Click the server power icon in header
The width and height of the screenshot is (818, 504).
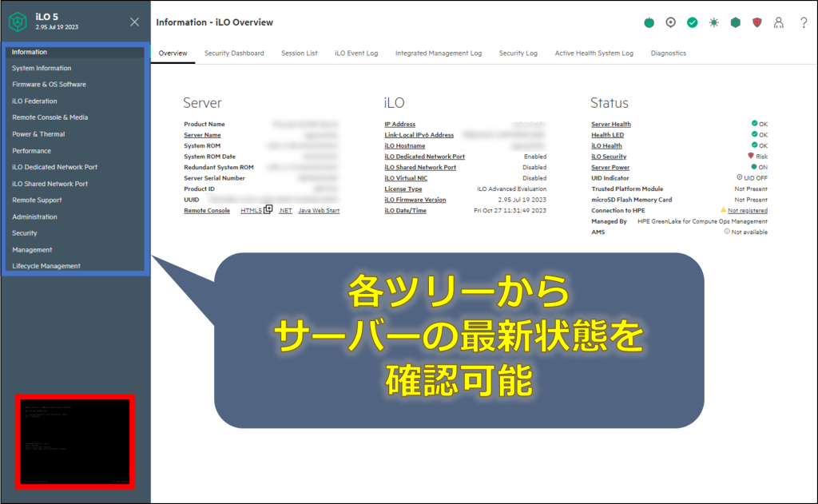pos(649,22)
